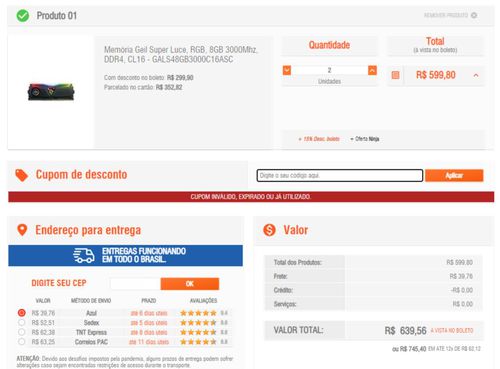Apply the coupon with the Aplicar button
Image resolution: width=500 pixels, height=369 pixels.
[454, 175]
